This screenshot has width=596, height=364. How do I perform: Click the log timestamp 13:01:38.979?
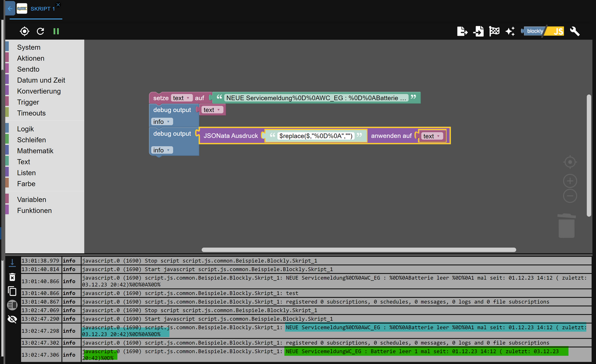point(41,261)
